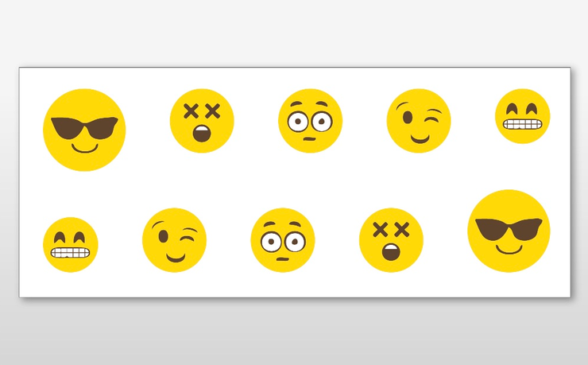The image size is (588, 365).
Task: Select the sunglasses emoji in the top row
Action: click(84, 130)
